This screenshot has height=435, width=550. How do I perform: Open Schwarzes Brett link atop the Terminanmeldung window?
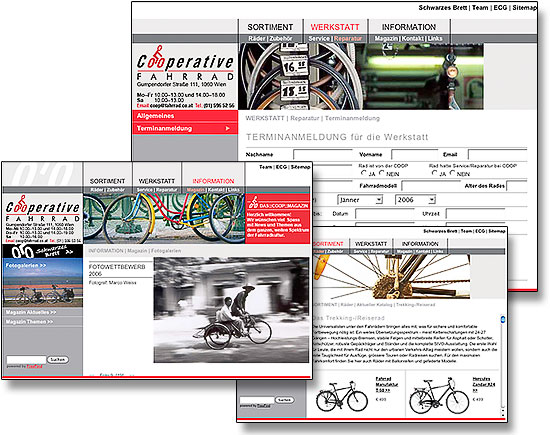(443, 7)
